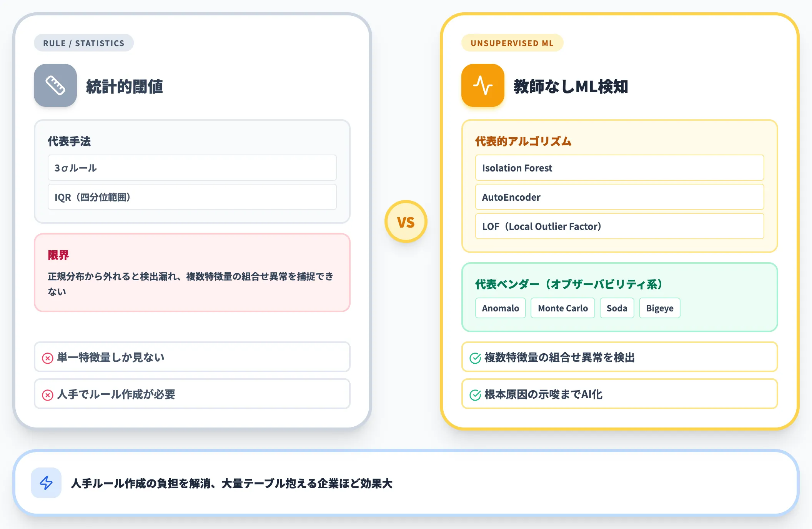Click the Anomalo vendor chip
This screenshot has width=812, height=529.
pos(501,308)
